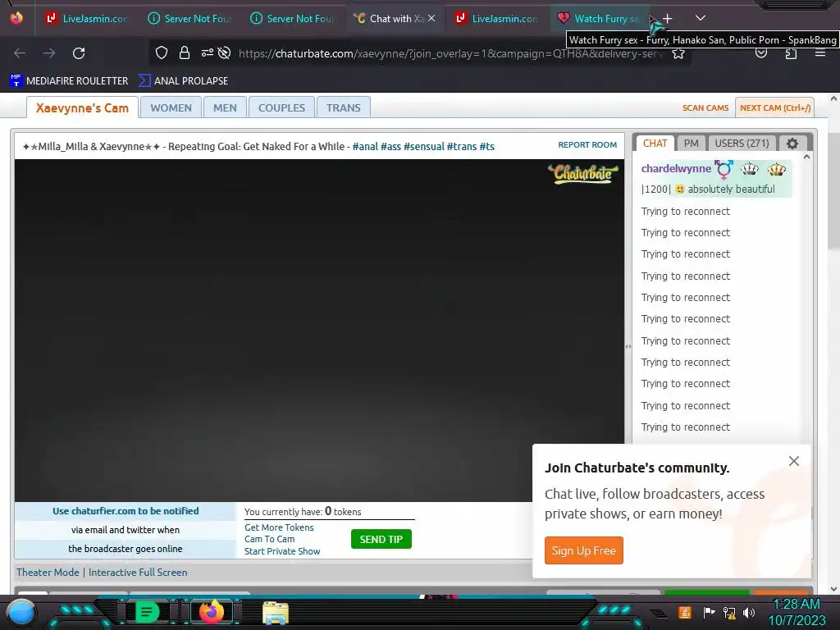Switch to Theater Mode
Screen dimensions: 840x630
[x=48, y=572]
